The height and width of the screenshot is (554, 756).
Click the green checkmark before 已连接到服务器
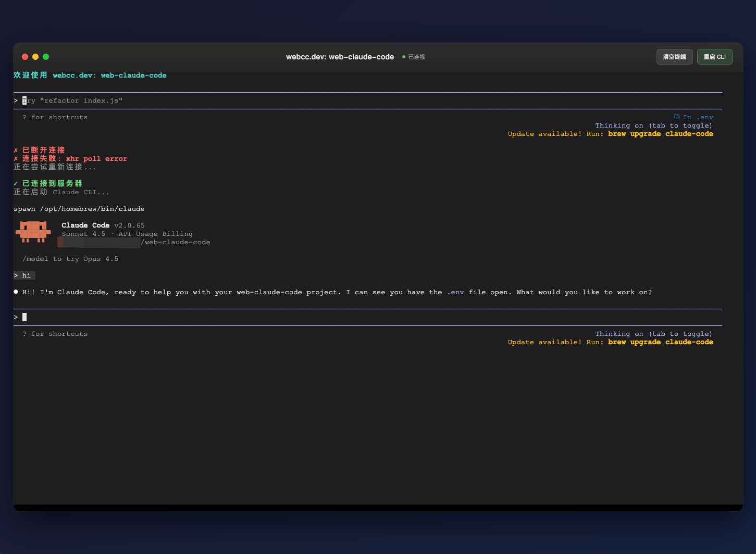(x=16, y=184)
